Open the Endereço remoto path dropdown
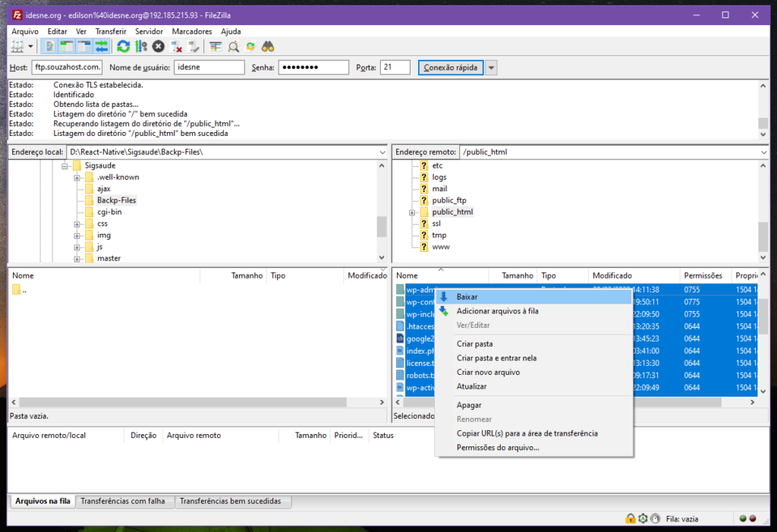777x532 pixels. coord(763,153)
